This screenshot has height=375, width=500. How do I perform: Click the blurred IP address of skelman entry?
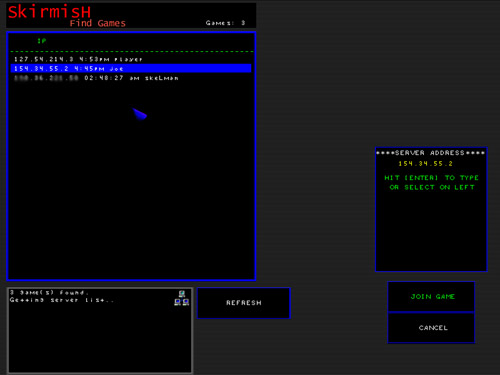(46, 78)
